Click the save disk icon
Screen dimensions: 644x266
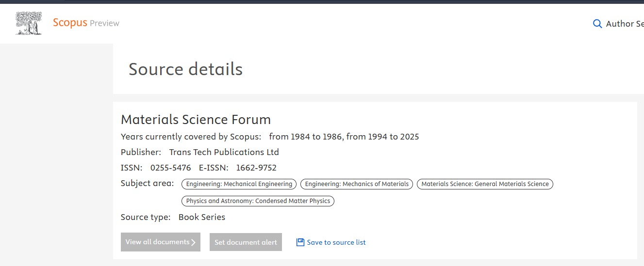pos(300,242)
